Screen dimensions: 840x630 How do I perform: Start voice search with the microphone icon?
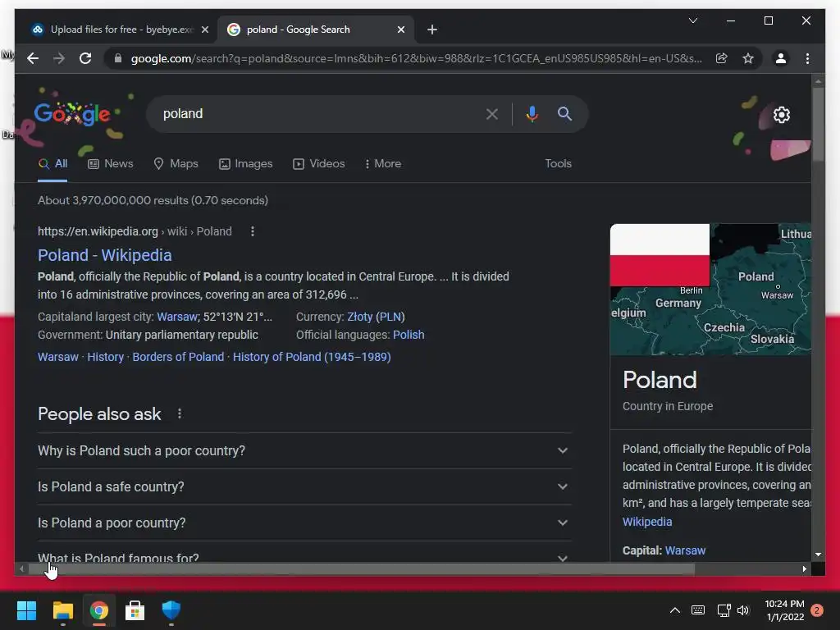tap(532, 113)
